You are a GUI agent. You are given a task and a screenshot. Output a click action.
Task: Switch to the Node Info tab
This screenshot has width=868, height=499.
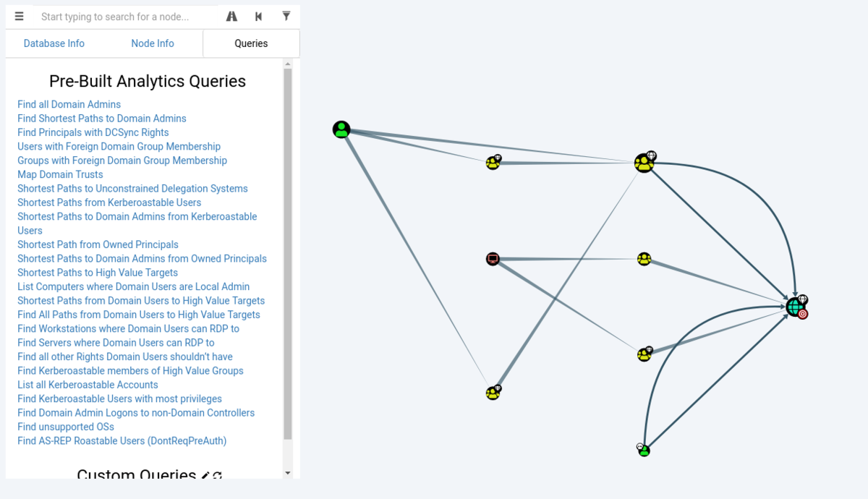click(x=153, y=43)
